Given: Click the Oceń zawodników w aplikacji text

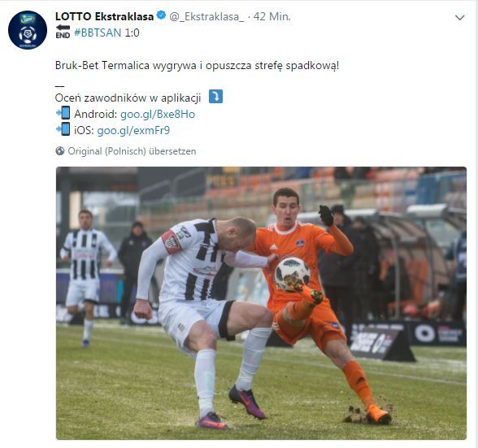Looking at the screenshot, I should pos(128,98).
